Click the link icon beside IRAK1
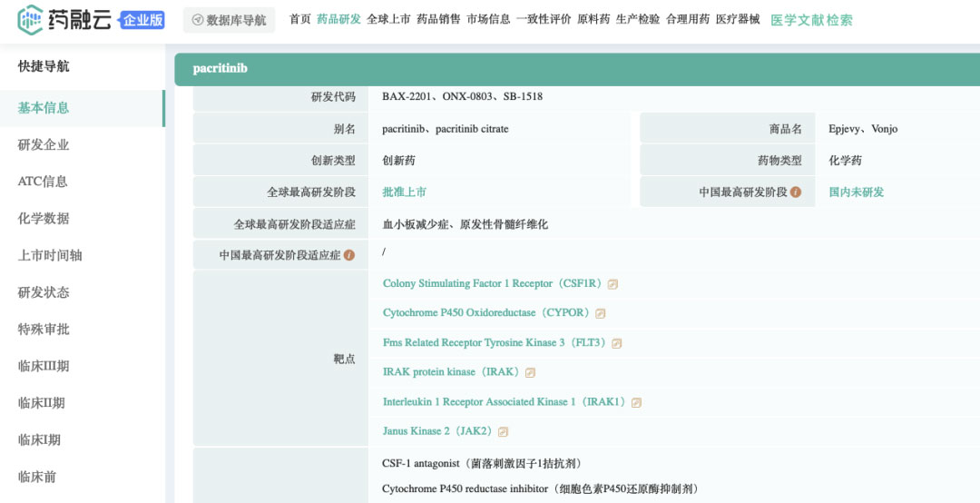The width and height of the screenshot is (980, 503). [x=636, y=402]
